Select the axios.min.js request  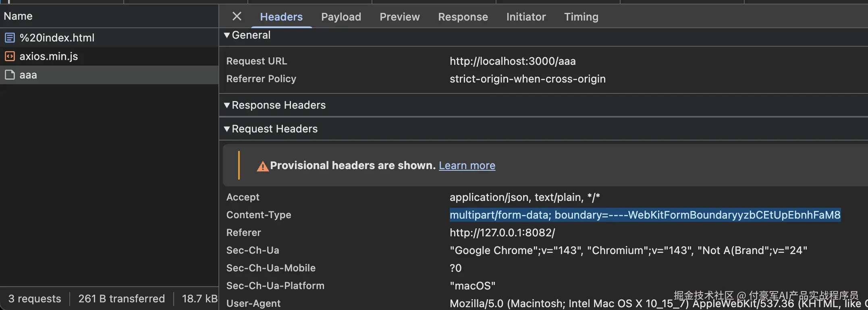[x=109, y=56]
